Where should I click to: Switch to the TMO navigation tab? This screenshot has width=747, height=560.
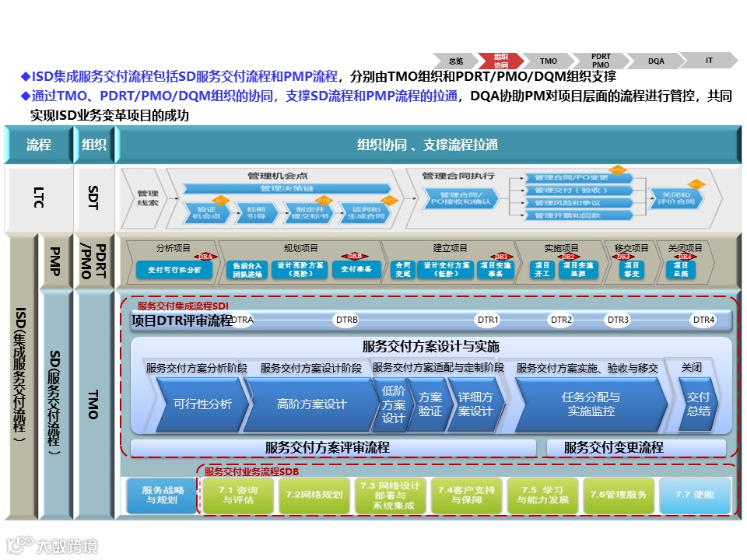click(x=549, y=61)
